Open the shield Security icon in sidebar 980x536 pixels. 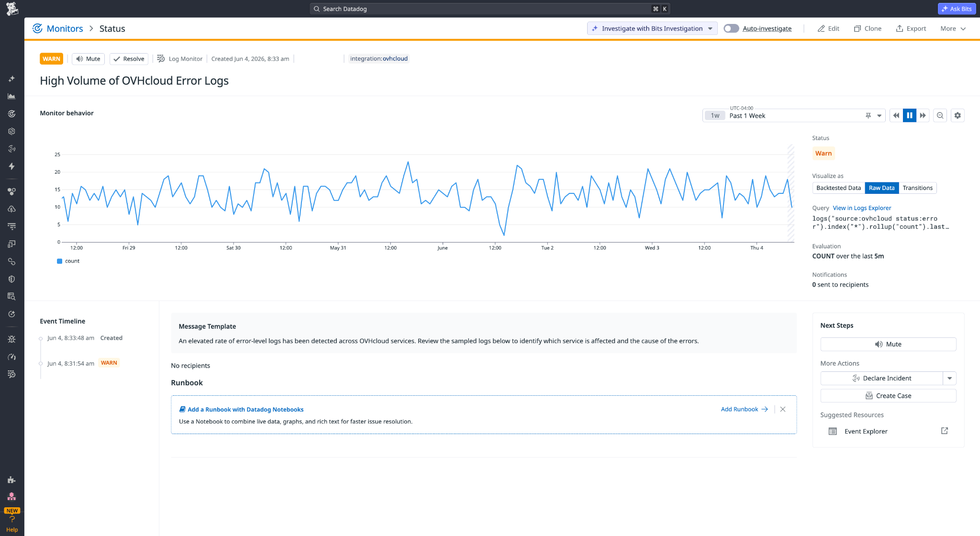point(12,279)
